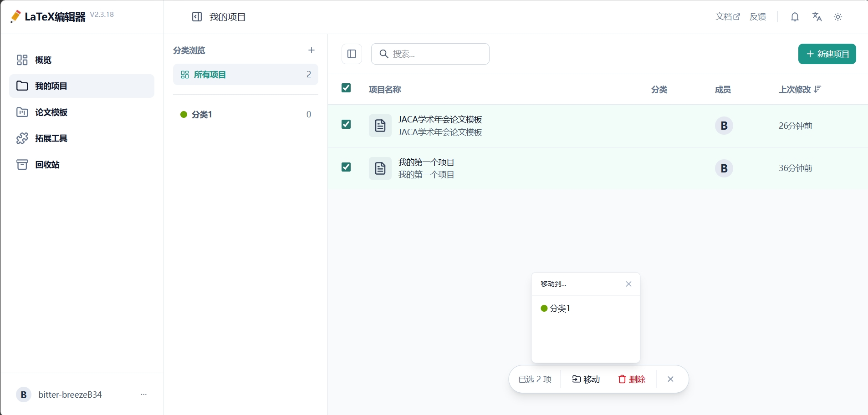This screenshot has height=415, width=868.
Task: Click 分类浏览 section heading
Action: [189, 50]
